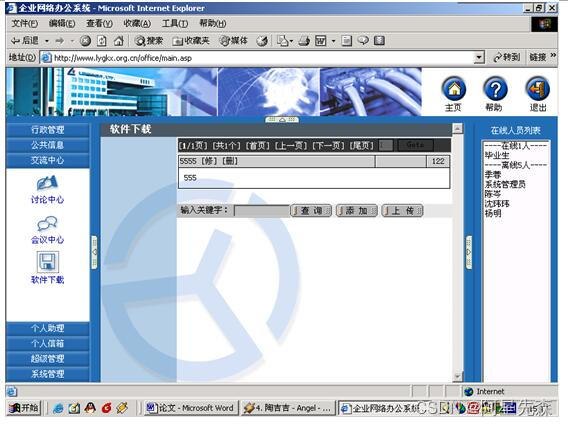Open the 媒体 media toolbar button
Image resolution: width=568 pixels, height=426 pixels.
click(234, 41)
